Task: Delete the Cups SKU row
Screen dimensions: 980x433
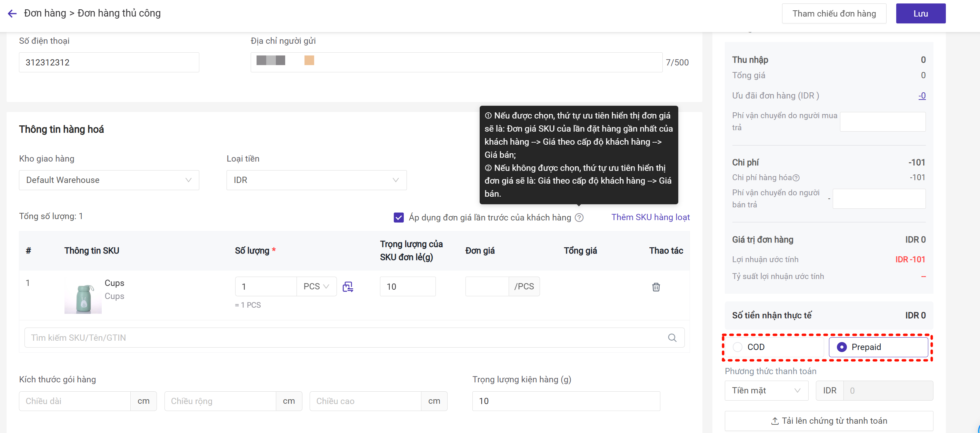Action: (x=656, y=287)
